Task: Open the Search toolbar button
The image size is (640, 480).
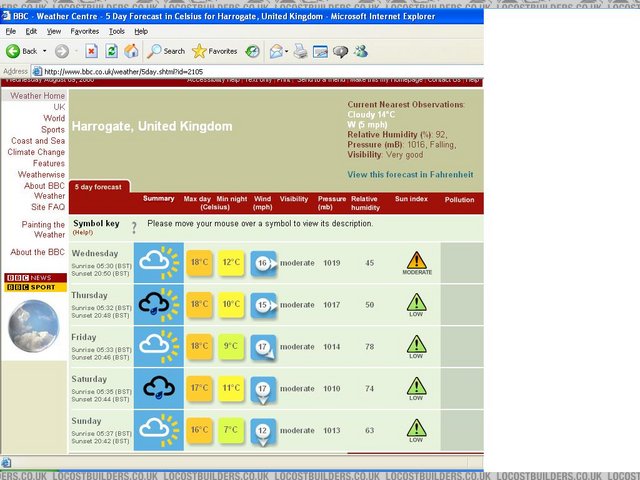Action: [x=166, y=51]
